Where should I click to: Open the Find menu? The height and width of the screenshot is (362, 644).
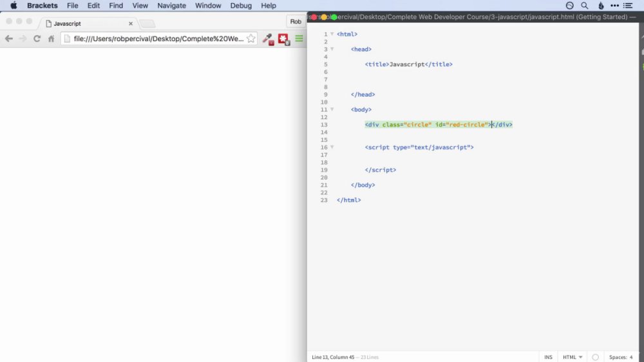(116, 6)
